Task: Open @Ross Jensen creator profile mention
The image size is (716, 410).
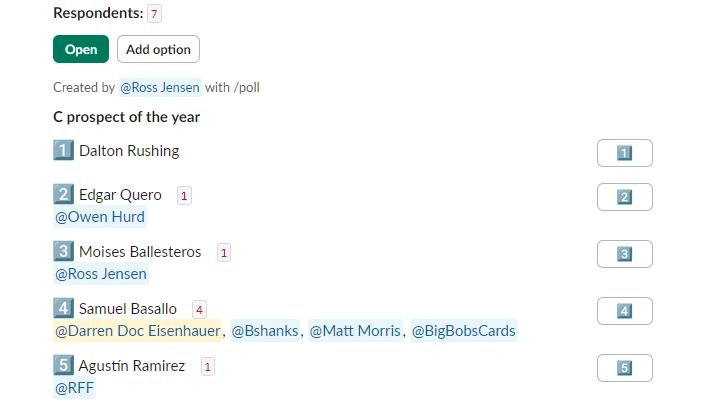Action: 160,87
